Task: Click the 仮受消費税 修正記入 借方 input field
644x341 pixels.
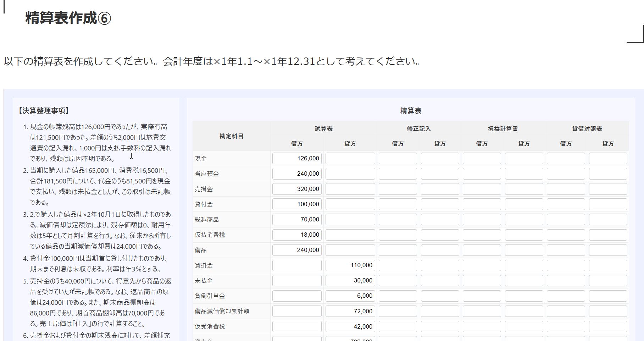Action: tap(398, 326)
